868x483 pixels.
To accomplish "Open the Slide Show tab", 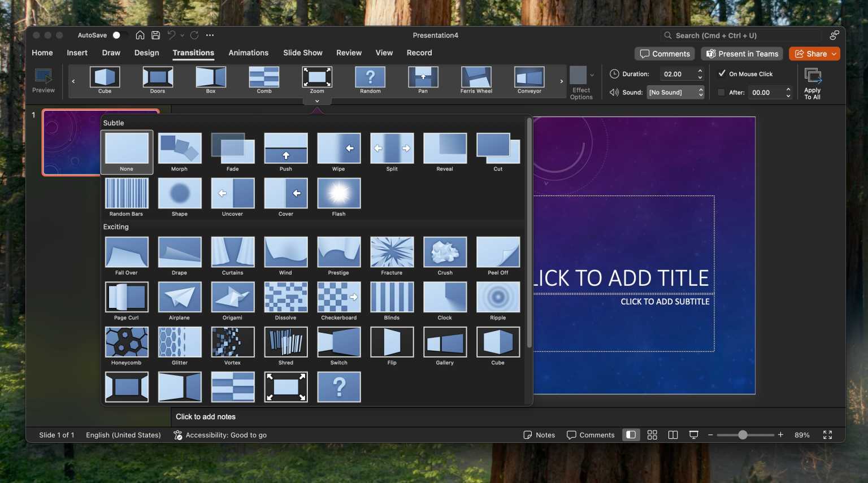I will coord(302,53).
